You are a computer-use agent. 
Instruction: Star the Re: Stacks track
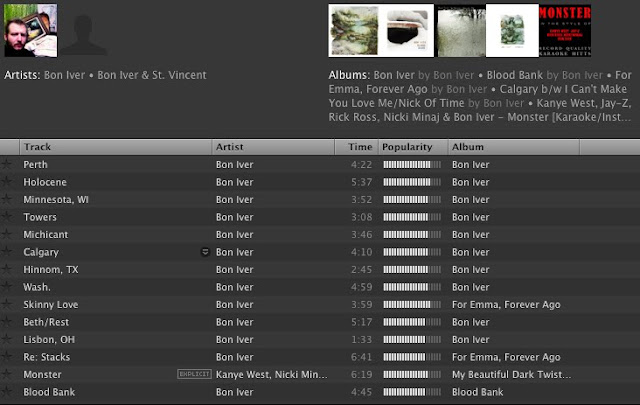tap(7, 357)
